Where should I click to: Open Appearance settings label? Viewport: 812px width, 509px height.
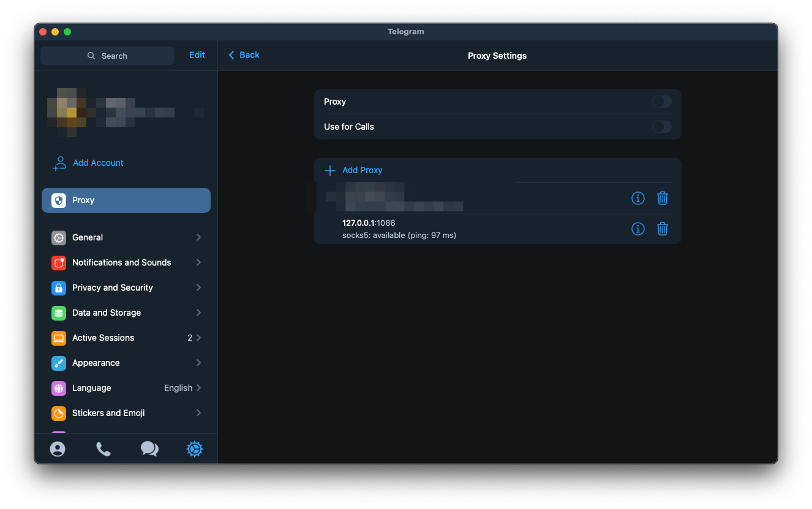pos(96,363)
